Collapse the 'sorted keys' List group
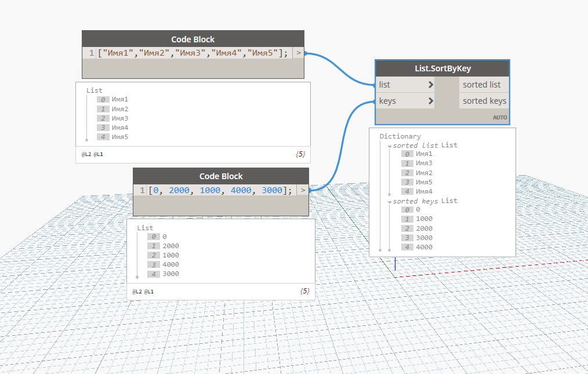Screen dimensions: 588x374 coord(390,202)
